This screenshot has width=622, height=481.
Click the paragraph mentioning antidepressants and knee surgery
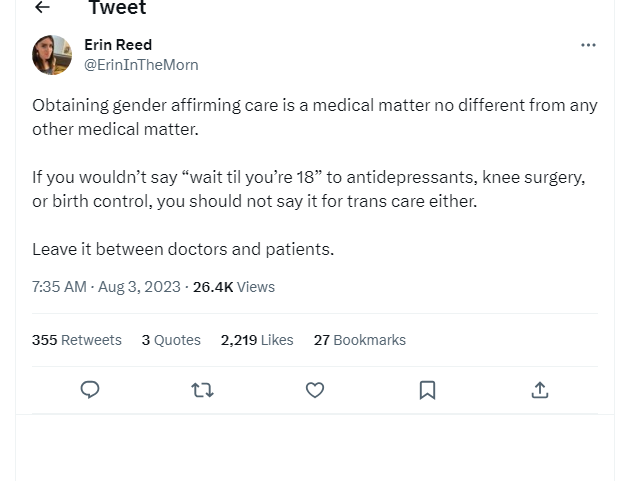coord(308,189)
